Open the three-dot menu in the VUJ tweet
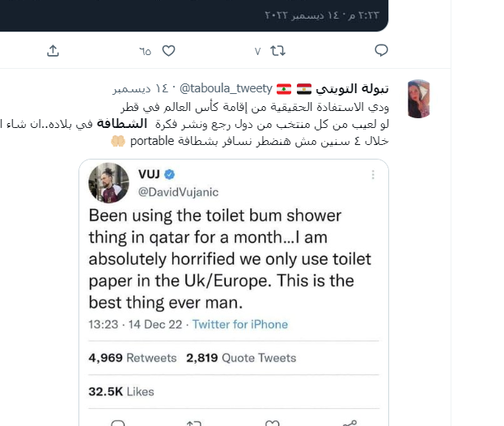504x426 pixels. coord(372,174)
